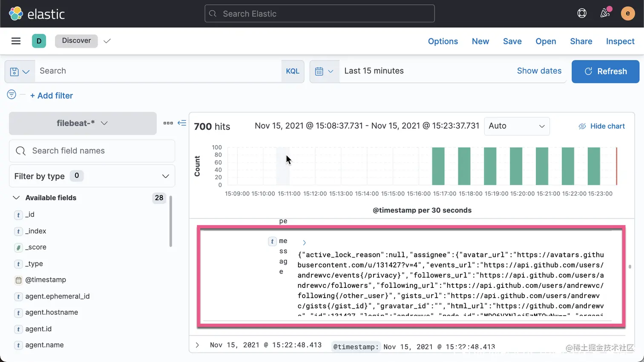Open the index pattern options dots
Viewport: 644px width, 362px height.
[x=168, y=123]
